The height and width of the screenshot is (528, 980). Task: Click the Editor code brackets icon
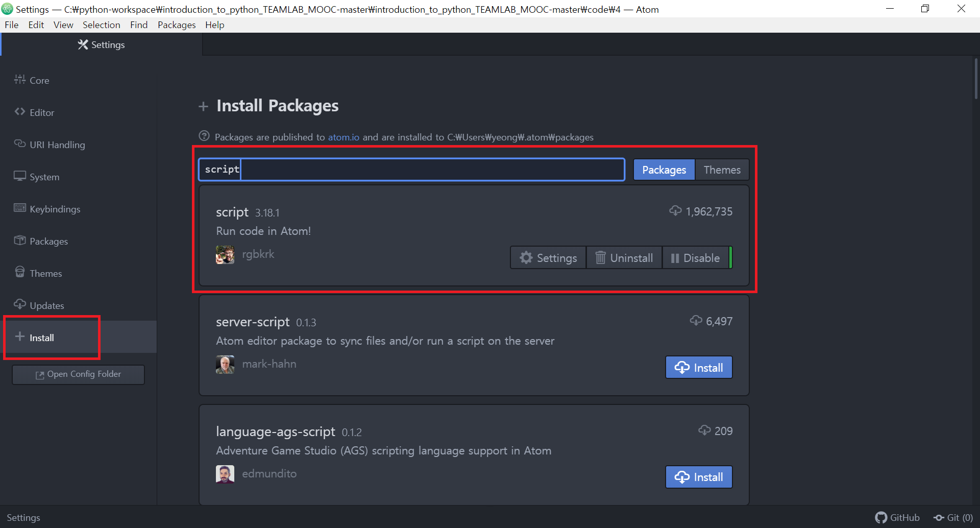coord(20,111)
